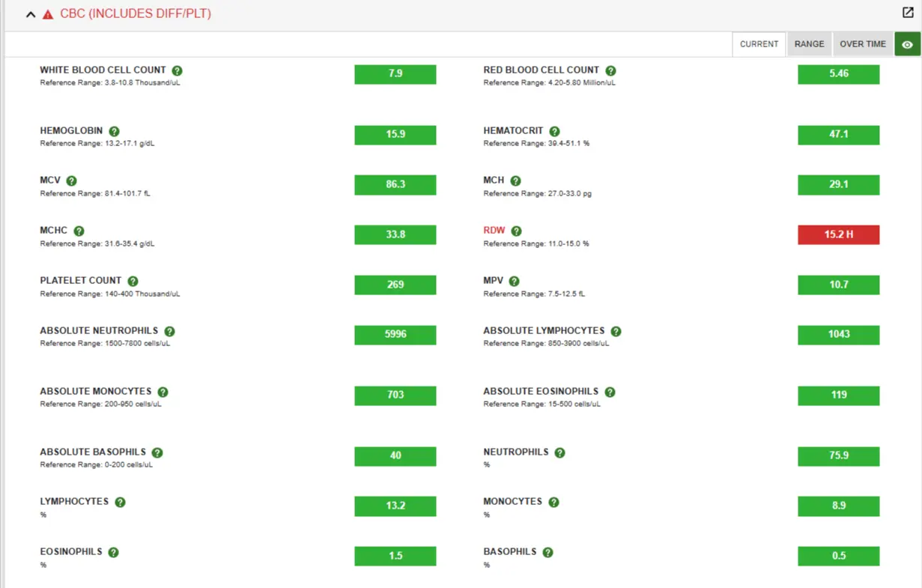
Task: Open help for MCHC
Action: 79,231
